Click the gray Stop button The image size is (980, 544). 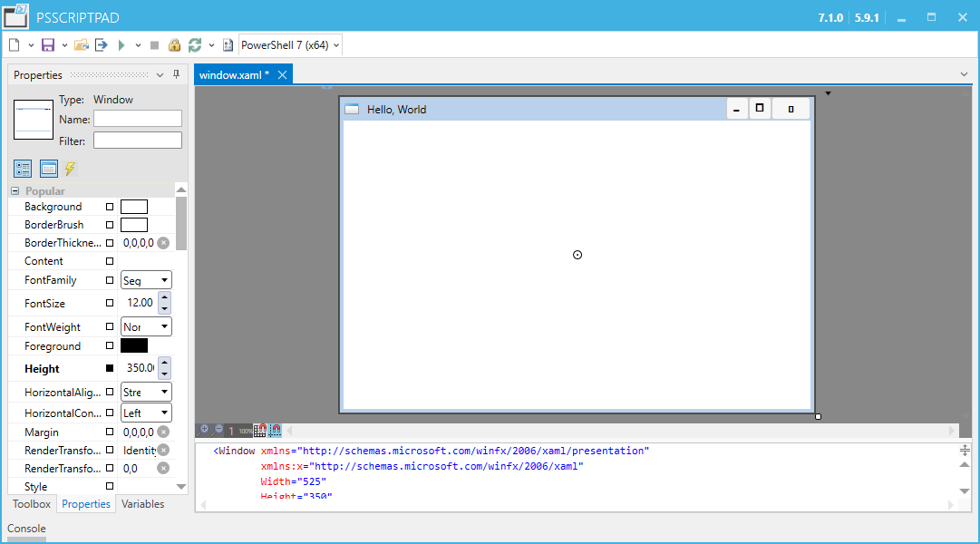click(154, 45)
